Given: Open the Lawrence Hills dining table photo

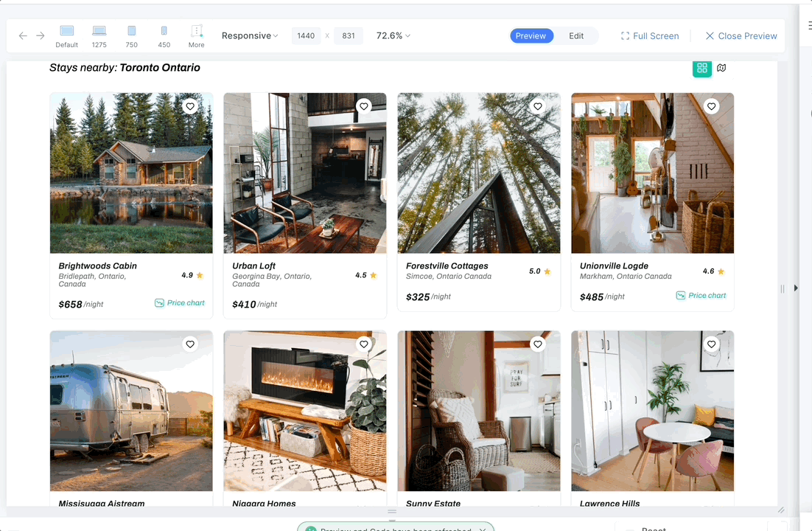Looking at the screenshot, I should [x=653, y=412].
